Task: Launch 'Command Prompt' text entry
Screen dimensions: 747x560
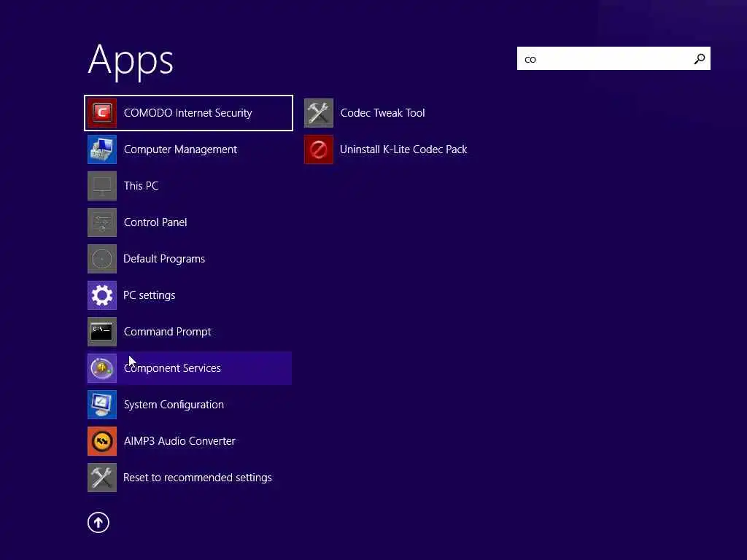Action: pos(167,332)
